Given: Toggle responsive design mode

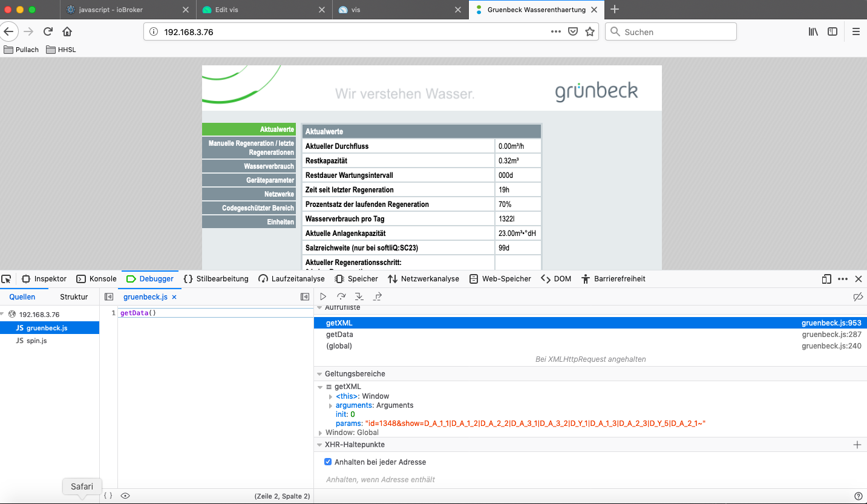Looking at the screenshot, I should click(826, 279).
